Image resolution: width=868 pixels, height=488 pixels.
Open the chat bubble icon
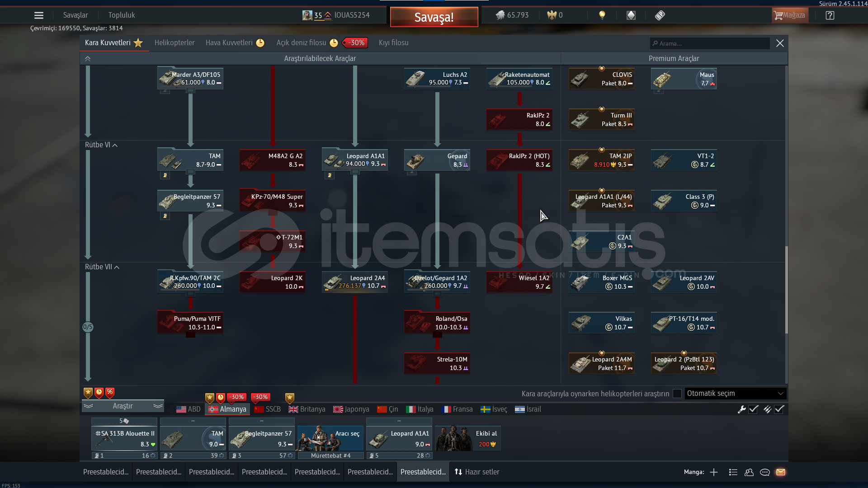pyautogui.click(x=764, y=472)
